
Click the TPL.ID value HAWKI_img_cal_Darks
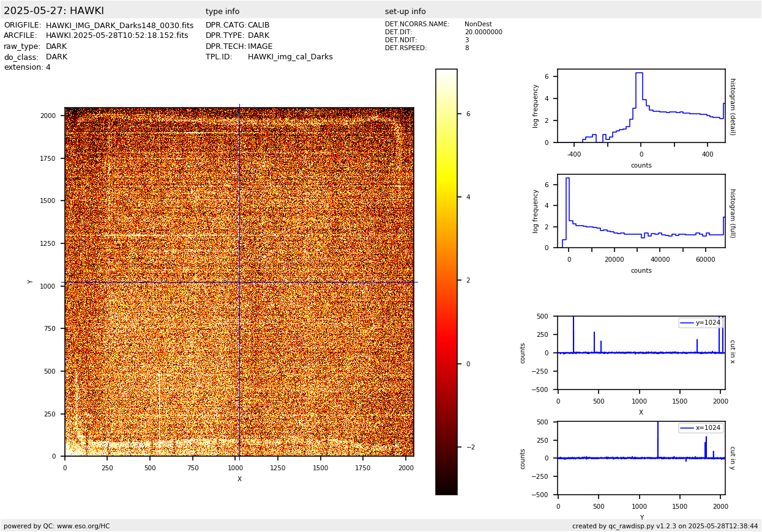[x=290, y=57]
